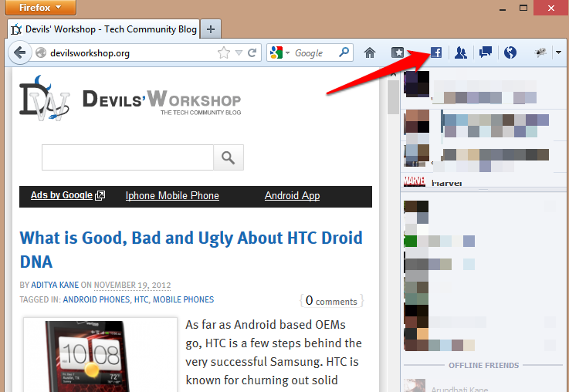Select the Devils' Workshop tab

click(103, 29)
